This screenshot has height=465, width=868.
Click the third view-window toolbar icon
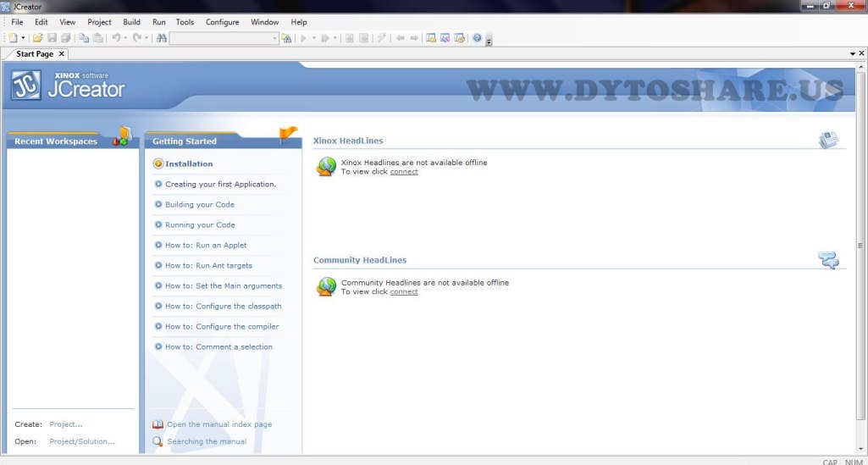pyautogui.click(x=460, y=38)
